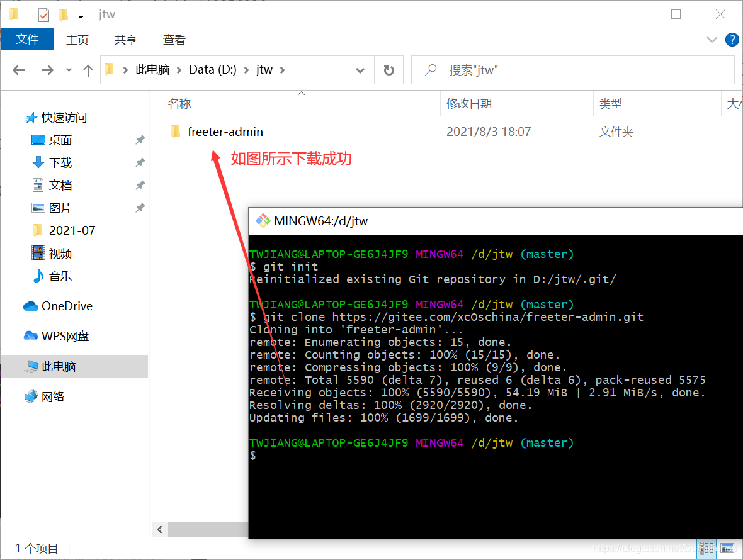Click the Git Bash icon in MINGW64 title bar
The image size is (743, 560).
(263, 221)
